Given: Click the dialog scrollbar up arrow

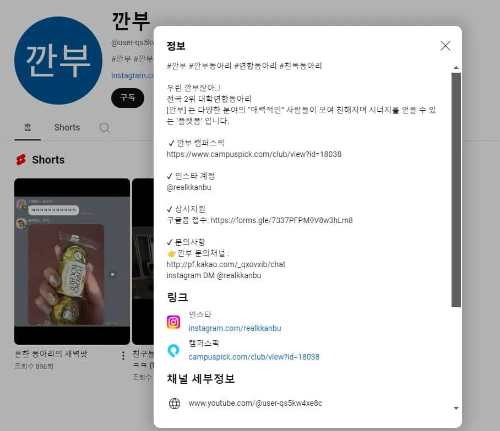Looking at the screenshot, I should 456,68.
